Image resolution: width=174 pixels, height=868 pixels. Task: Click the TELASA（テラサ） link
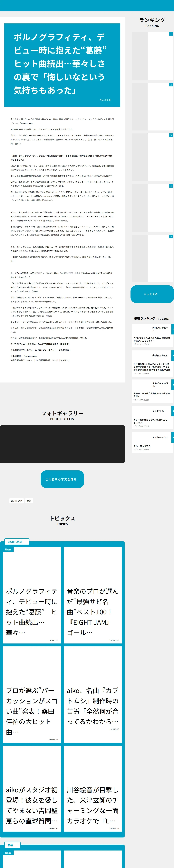click(48, 350)
